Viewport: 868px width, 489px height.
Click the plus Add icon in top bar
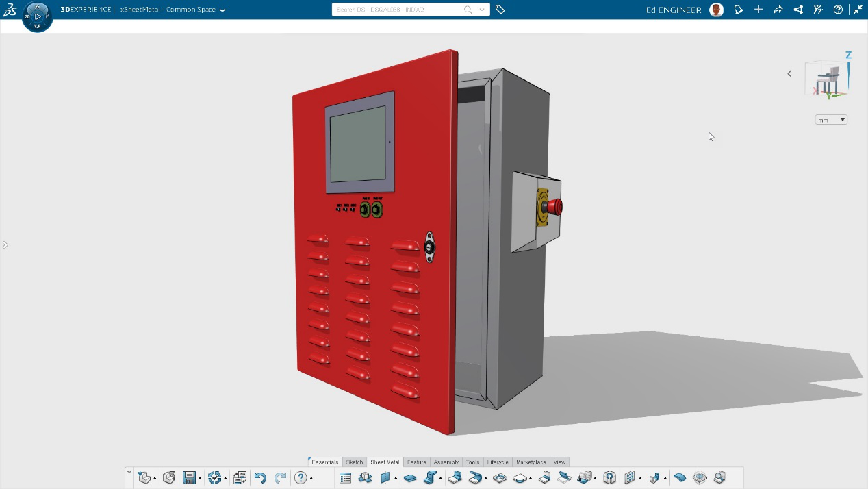pyautogui.click(x=758, y=10)
